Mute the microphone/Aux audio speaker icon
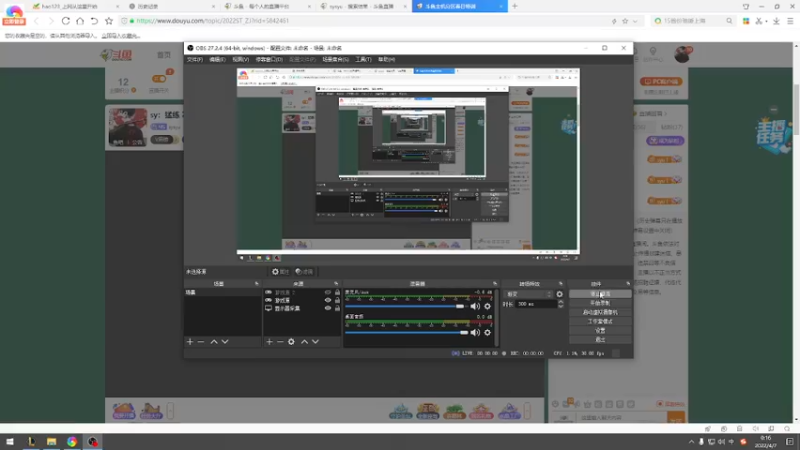The height and width of the screenshot is (450, 800). coord(475,306)
